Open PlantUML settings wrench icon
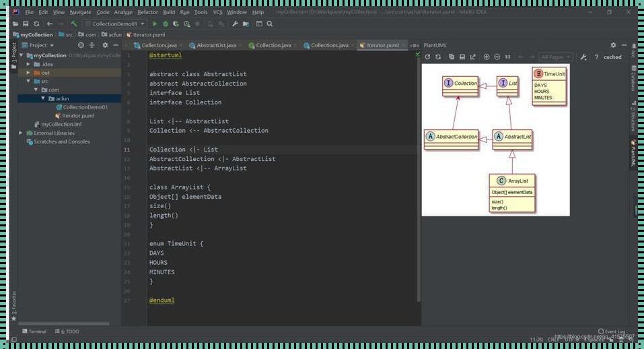Viewport: 644px width, 349px height. tap(583, 57)
